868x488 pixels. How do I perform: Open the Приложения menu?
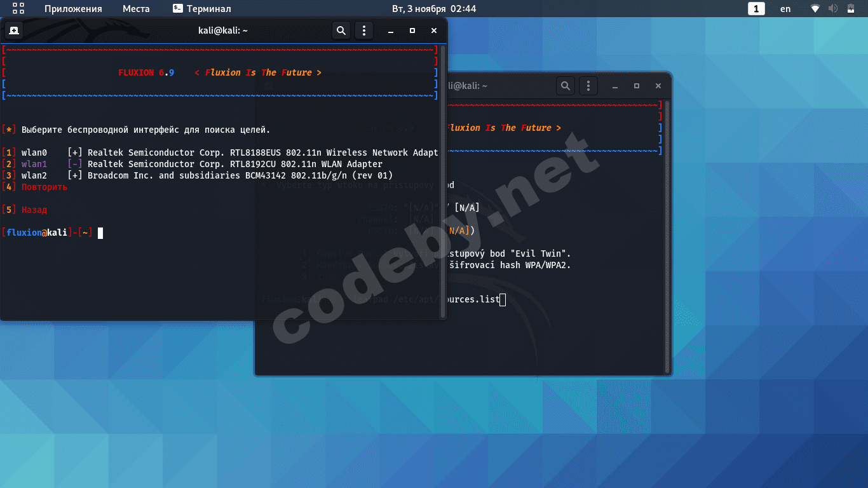click(73, 9)
